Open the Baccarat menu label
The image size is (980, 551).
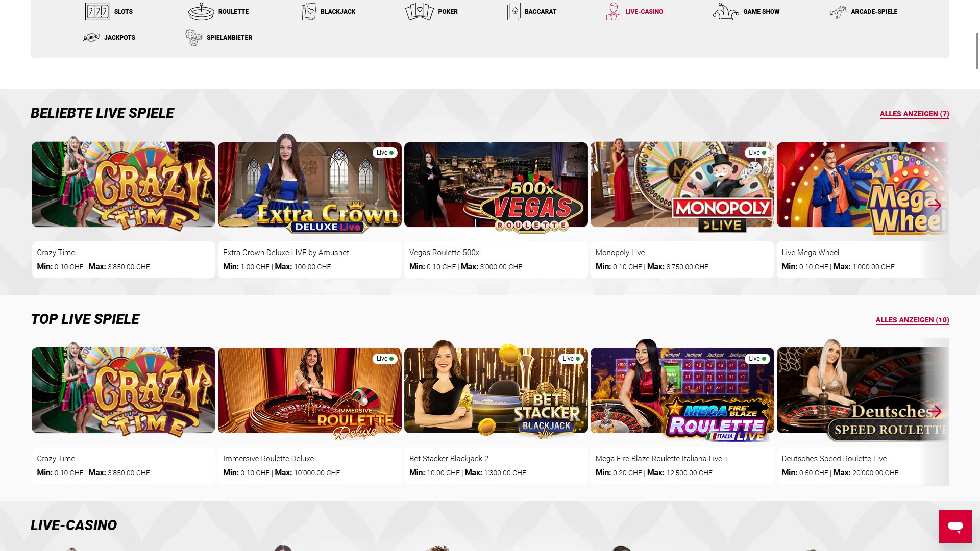click(541, 11)
